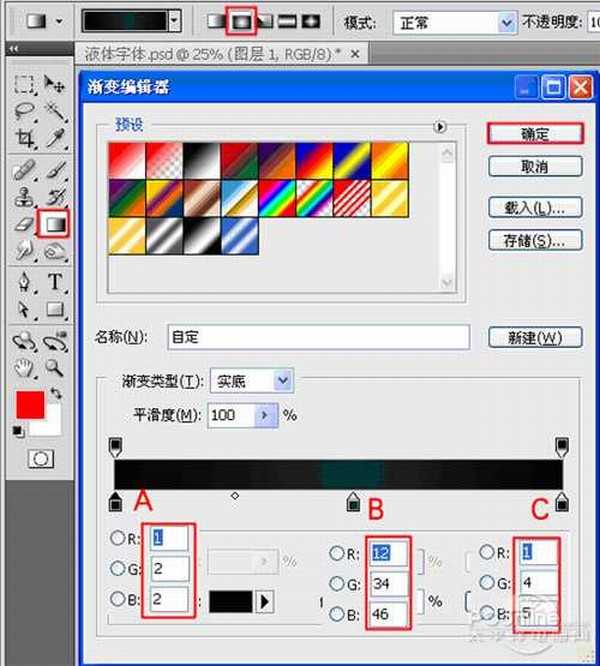Select the Lasso tool
The image size is (600, 666).
click(x=24, y=111)
